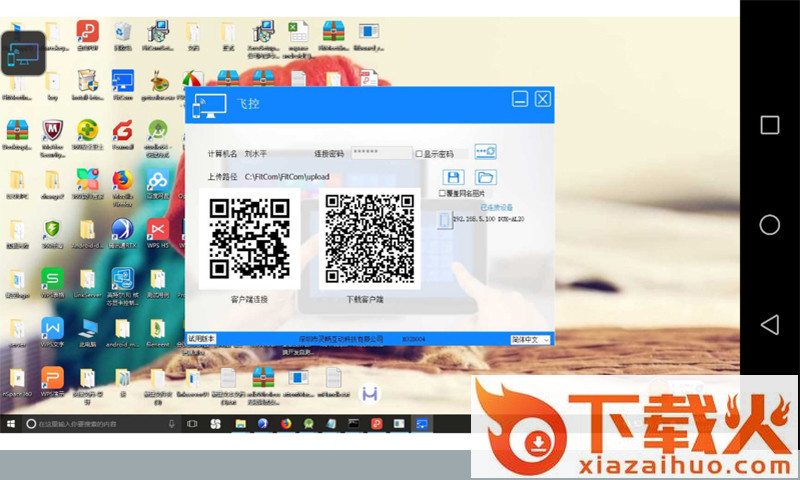Select the 腾讯通RTX desktop icon
This screenshot has width=800, height=480.
tap(122, 233)
